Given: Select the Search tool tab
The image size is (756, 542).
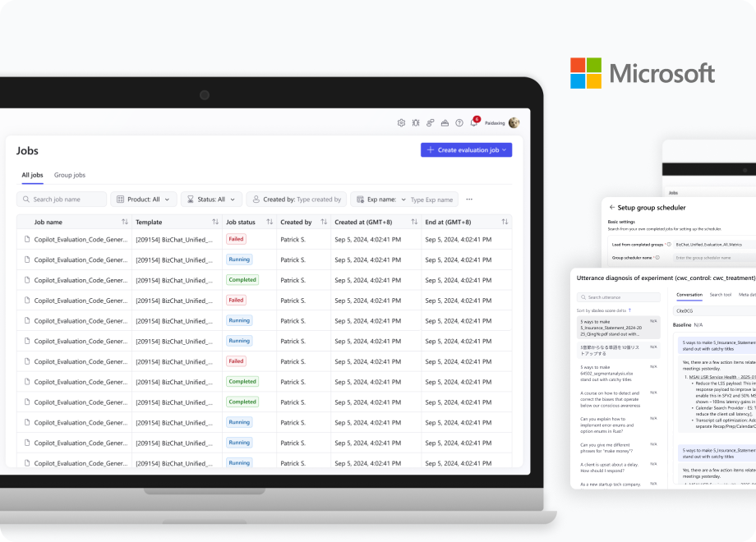Looking at the screenshot, I should point(721,294).
